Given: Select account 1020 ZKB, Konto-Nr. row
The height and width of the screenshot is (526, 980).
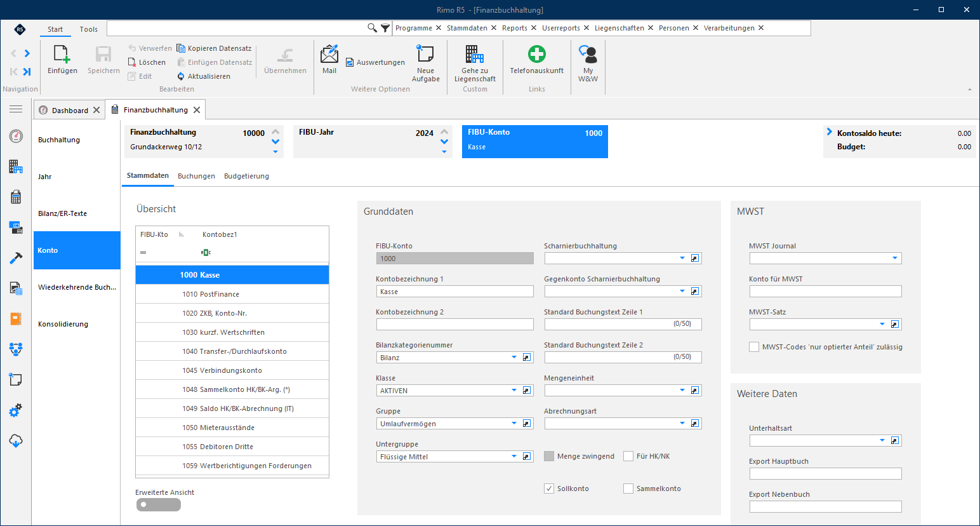Looking at the screenshot, I should point(232,313).
